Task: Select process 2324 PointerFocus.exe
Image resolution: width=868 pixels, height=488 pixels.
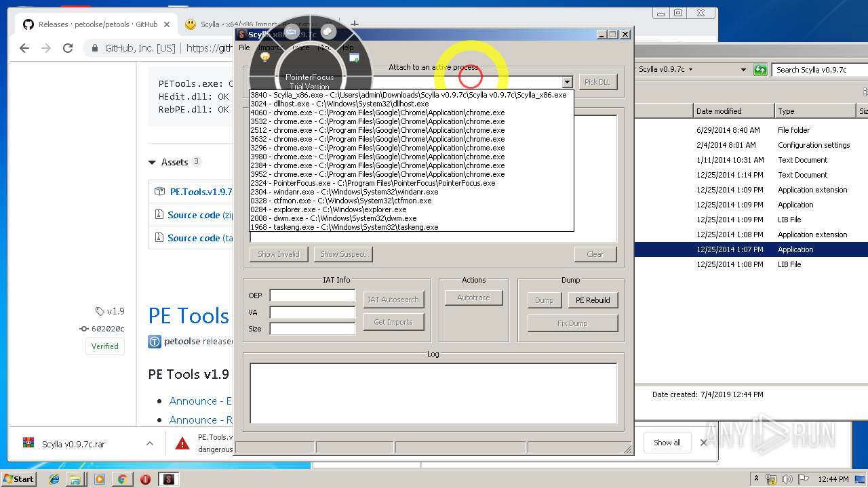Action: pyautogui.click(x=411, y=183)
